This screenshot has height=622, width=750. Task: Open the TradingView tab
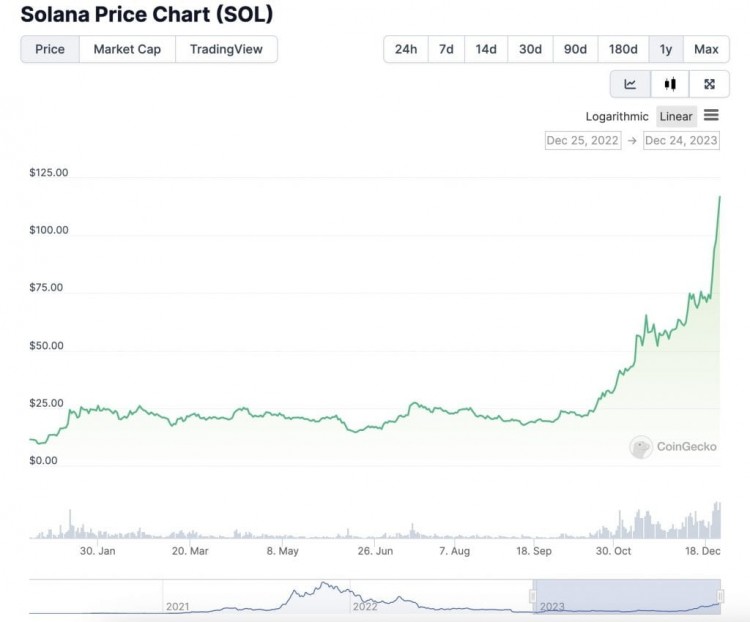click(x=226, y=49)
